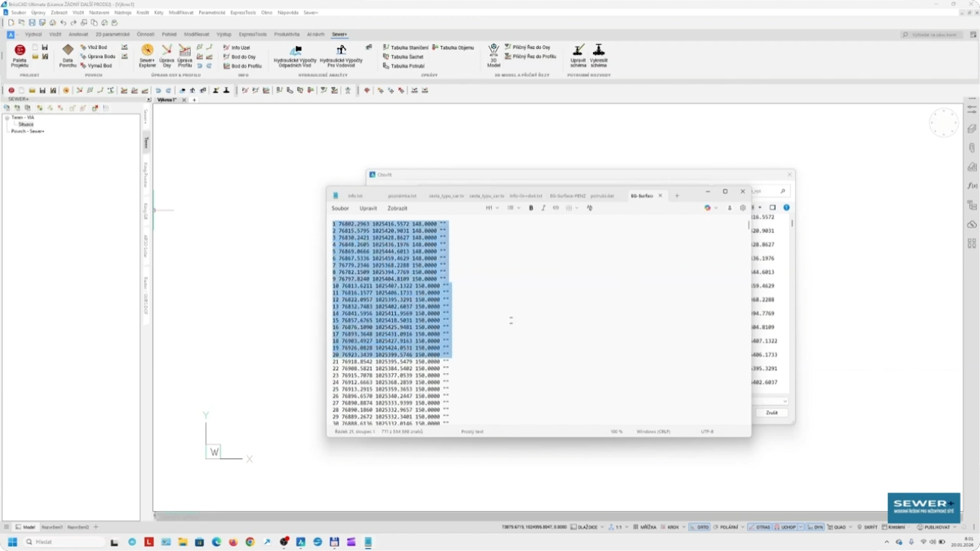Toggle MŘÍŽKA grid display

pyautogui.click(x=645, y=527)
